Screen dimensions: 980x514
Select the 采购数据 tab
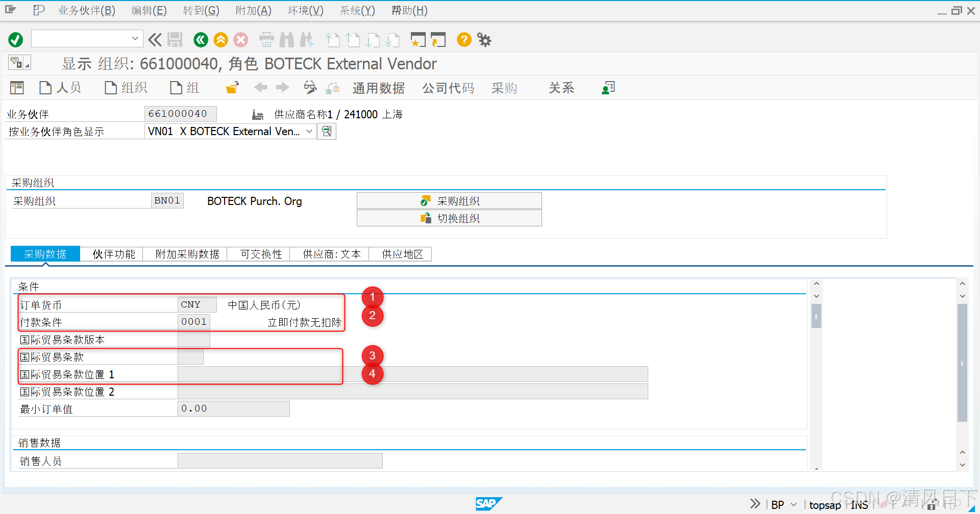45,254
